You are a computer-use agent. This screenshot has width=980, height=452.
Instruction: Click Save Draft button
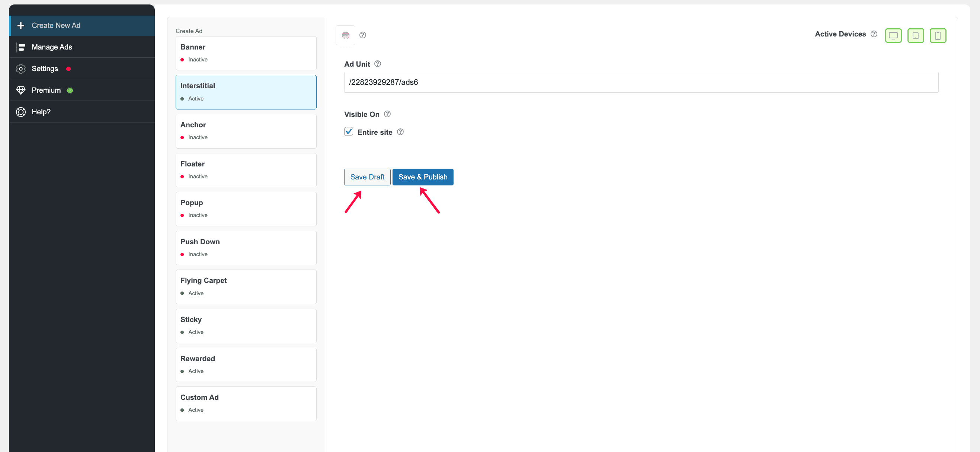(367, 177)
